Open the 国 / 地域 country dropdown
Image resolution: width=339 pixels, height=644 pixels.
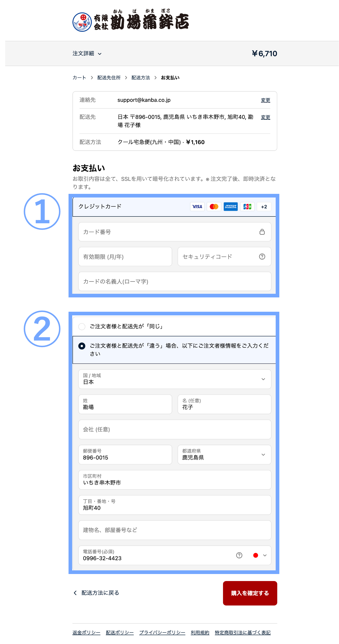175,379
